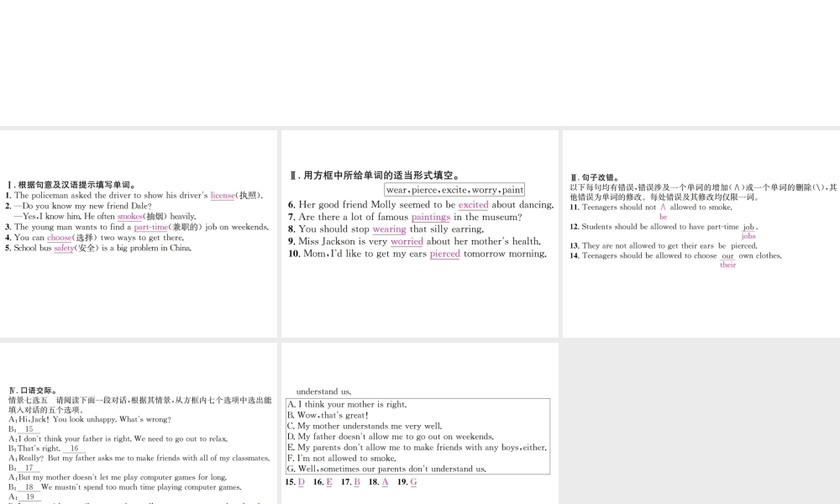Click the text 'understand us.' above the options box
This screenshot has width=840, height=504.
point(324,391)
